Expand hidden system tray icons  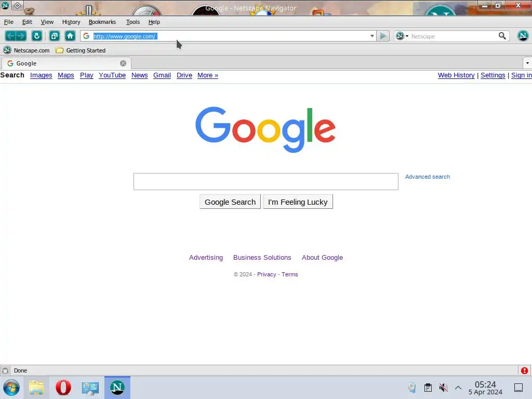click(x=458, y=388)
